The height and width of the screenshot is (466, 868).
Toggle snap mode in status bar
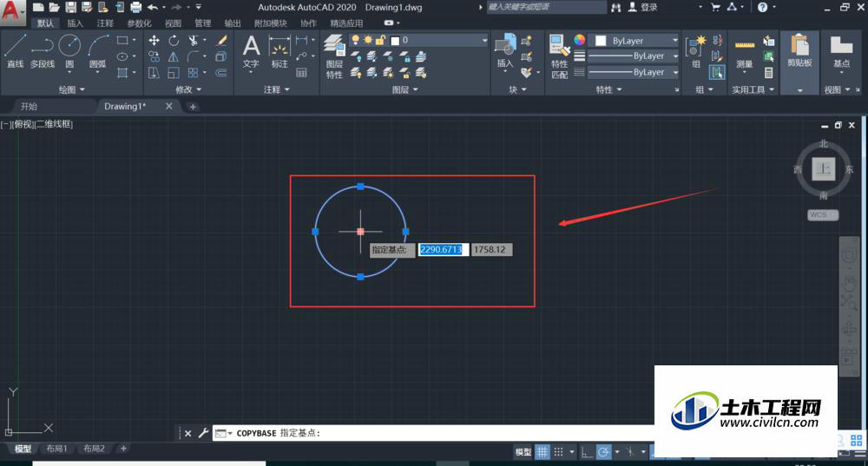tap(558, 452)
